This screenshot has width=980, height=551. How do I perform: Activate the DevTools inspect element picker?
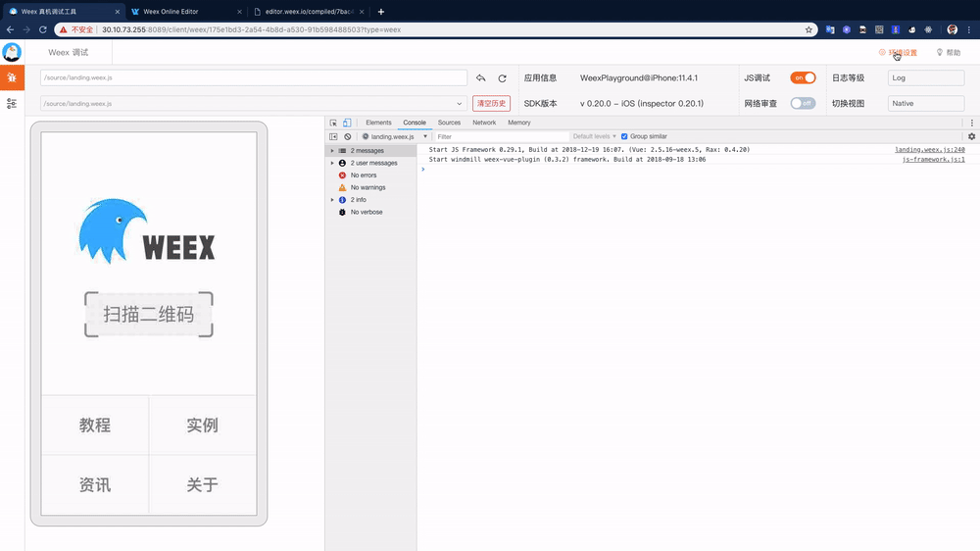click(333, 123)
